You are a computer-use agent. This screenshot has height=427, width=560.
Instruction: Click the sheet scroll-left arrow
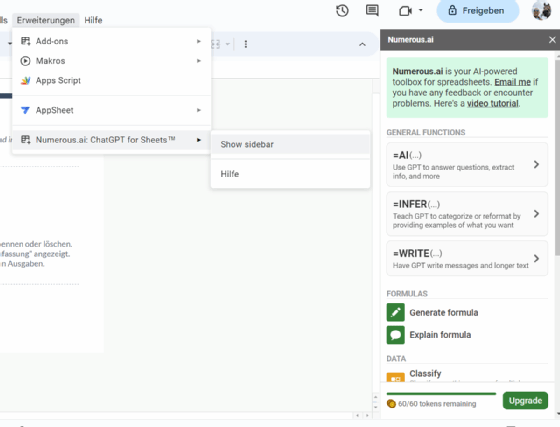click(358, 416)
